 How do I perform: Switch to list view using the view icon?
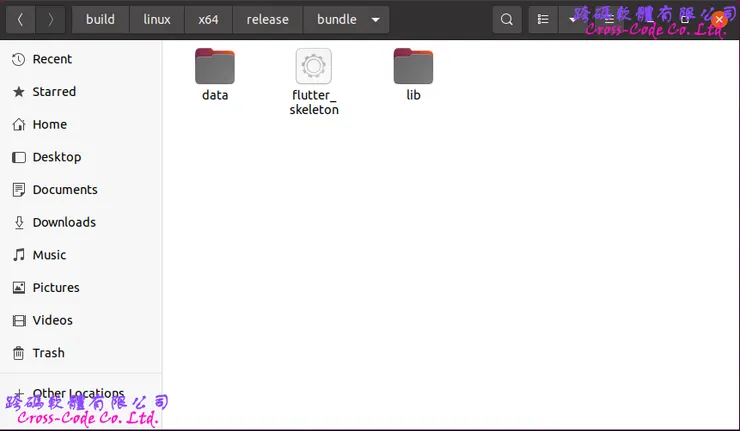tap(543, 19)
